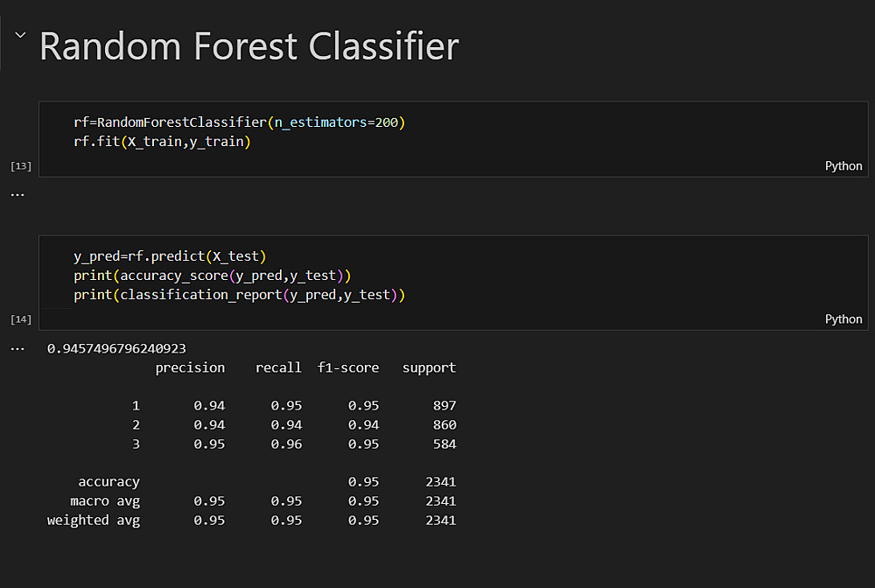Open output actions ellipsis beside accuracy output
Image resolution: width=875 pixels, height=588 pixels.
click(x=17, y=348)
